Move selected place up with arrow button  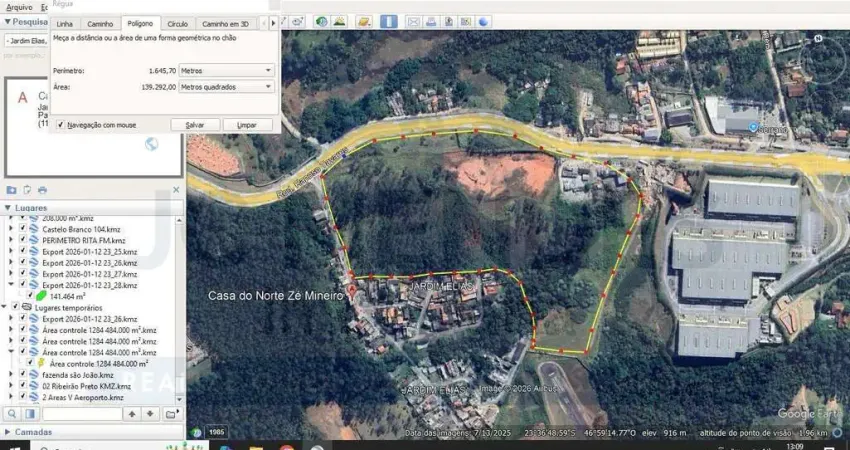point(132,414)
